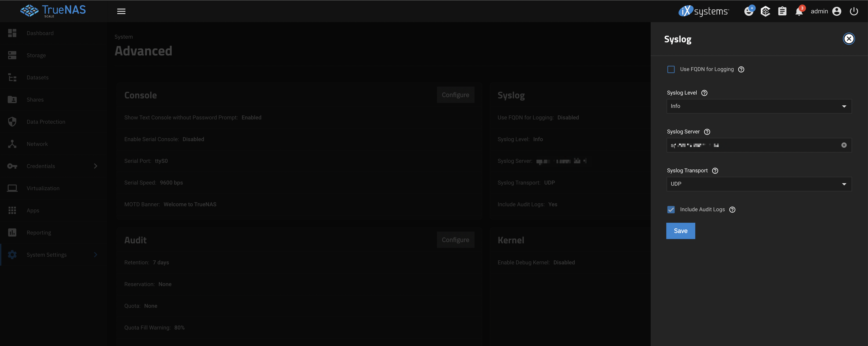
Task: Open the jobs clipboard icon
Action: (x=782, y=12)
